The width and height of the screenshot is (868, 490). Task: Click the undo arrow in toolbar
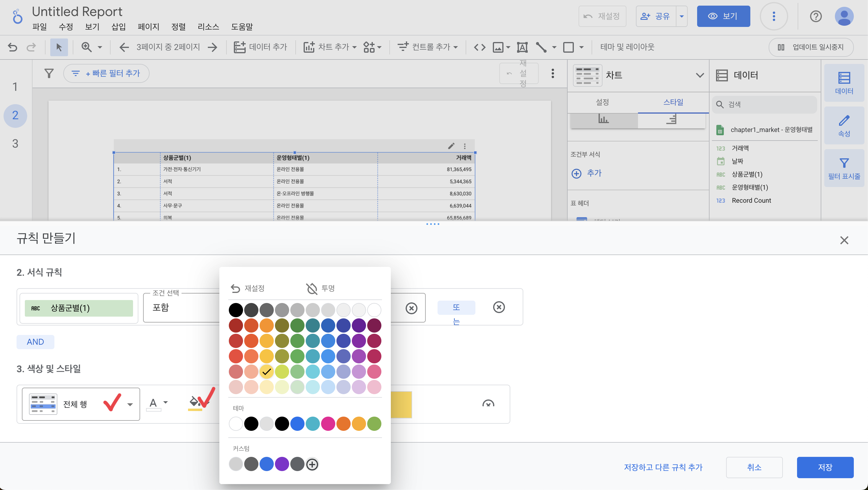pos(12,47)
